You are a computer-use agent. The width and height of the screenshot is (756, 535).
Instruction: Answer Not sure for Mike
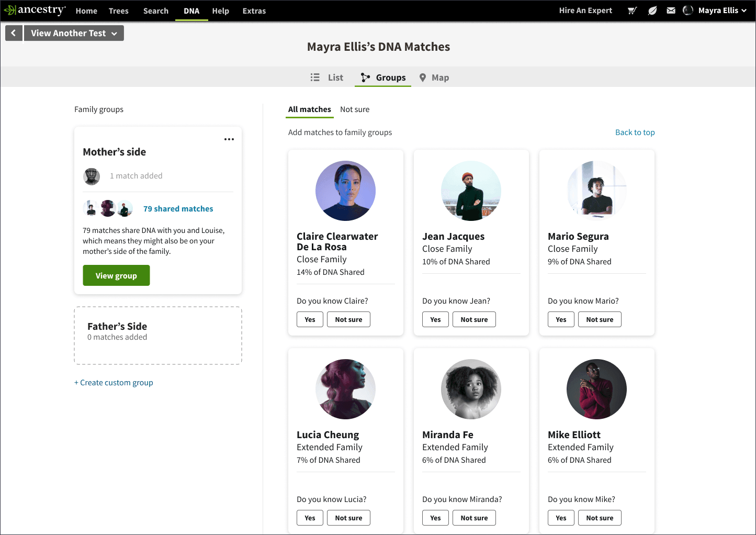(600, 518)
